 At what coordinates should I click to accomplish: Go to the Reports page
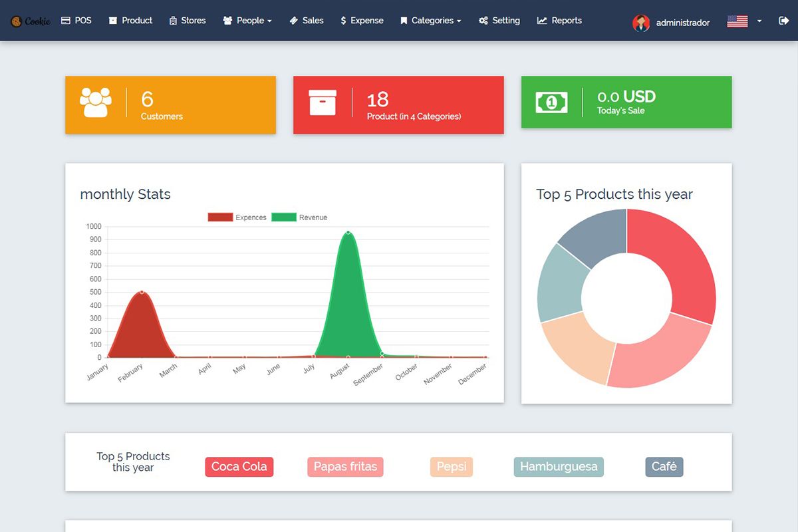[559, 21]
